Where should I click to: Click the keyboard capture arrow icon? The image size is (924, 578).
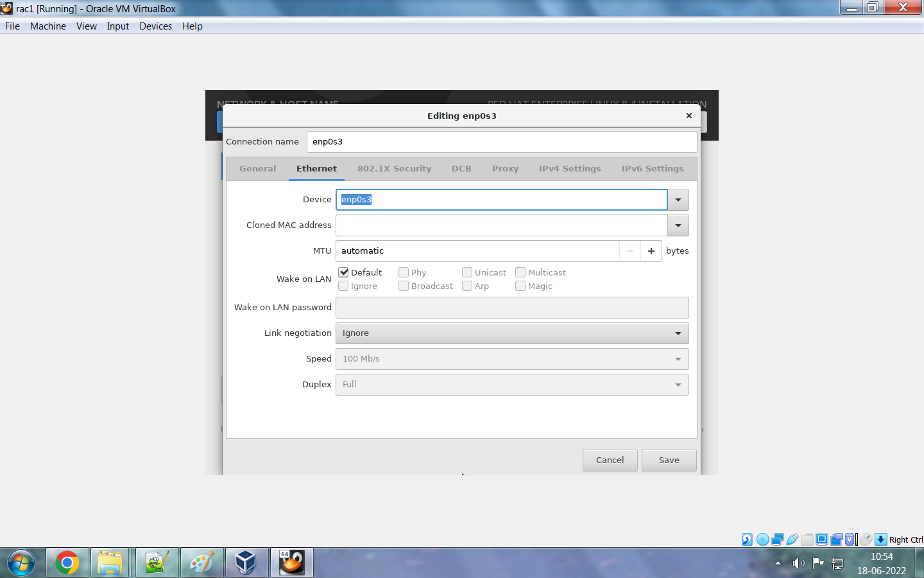(x=881, y=539)
